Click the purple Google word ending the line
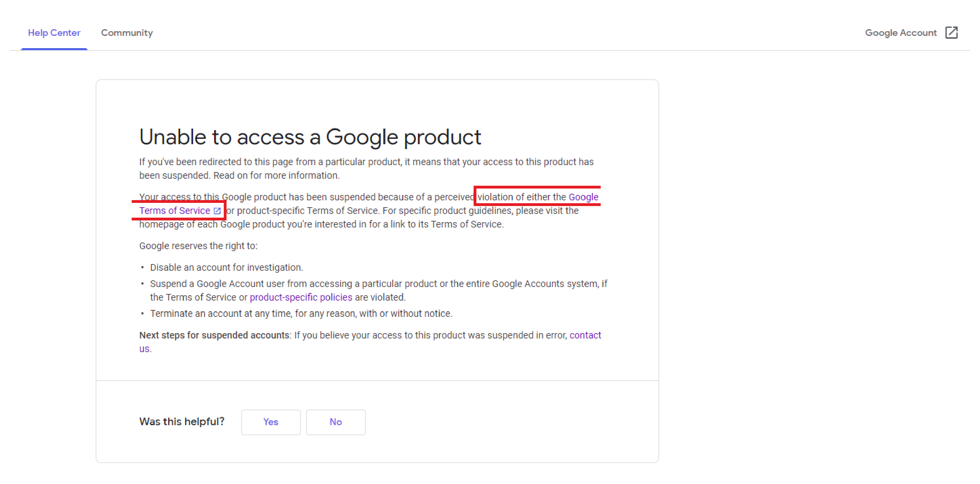Image resolution: width=980 pixels, height=484 pixels. click(583, 197)
